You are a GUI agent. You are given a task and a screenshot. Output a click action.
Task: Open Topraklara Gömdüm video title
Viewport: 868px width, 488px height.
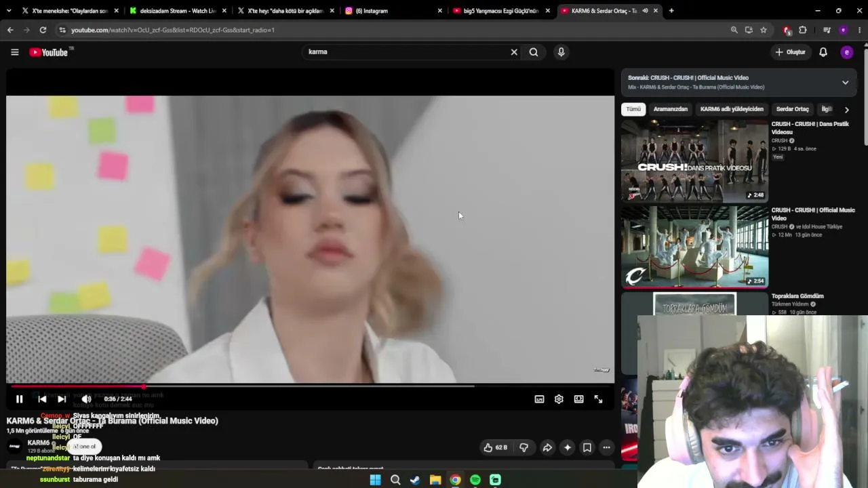coord(797,296)
